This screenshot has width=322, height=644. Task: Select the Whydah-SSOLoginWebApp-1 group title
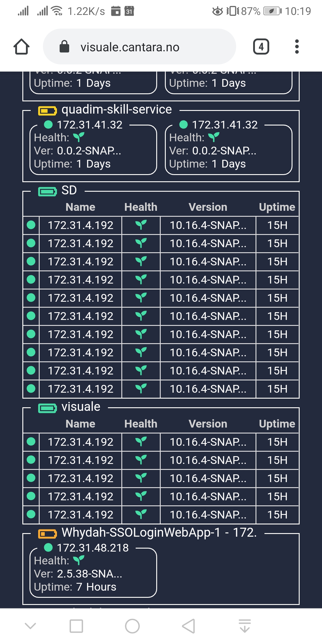point(159,532)
